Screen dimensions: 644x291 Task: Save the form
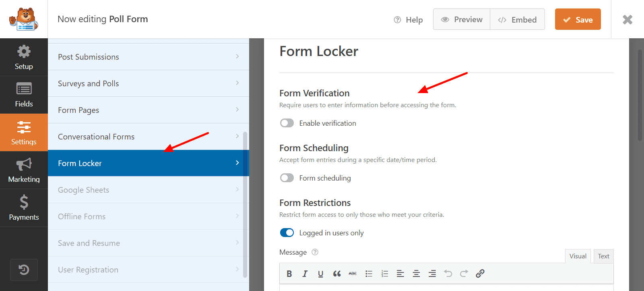[578, 19]
